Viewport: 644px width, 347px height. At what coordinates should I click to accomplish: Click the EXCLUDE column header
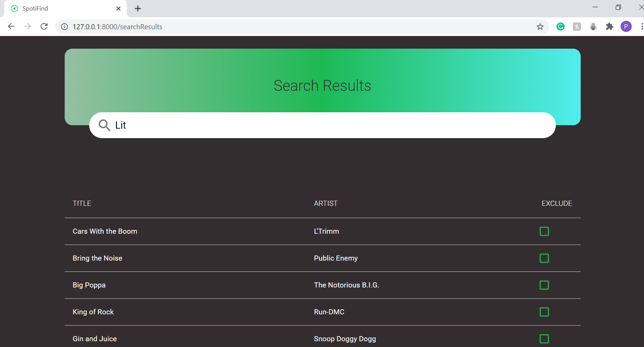(557, 203)
